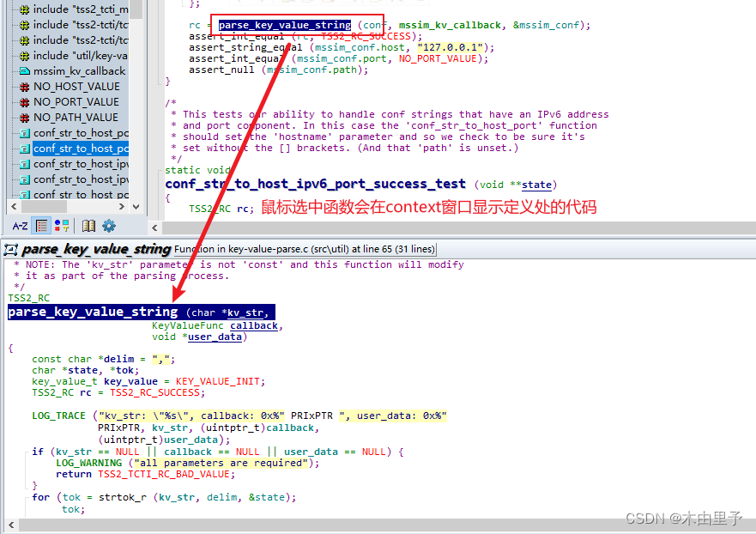Viewport: 756px width, 534px height.
Task: Open the gear settings icon
Action: tap(109, 225)
